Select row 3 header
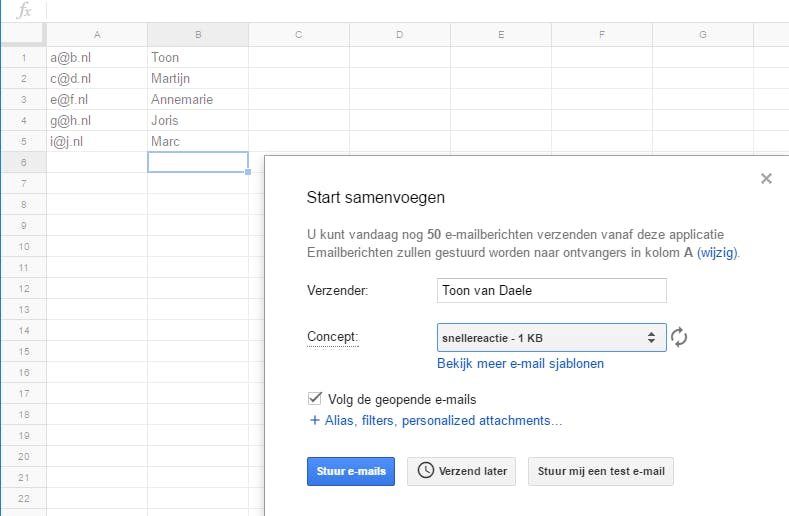This screenshot has width=789, height=516. [22, 100]
